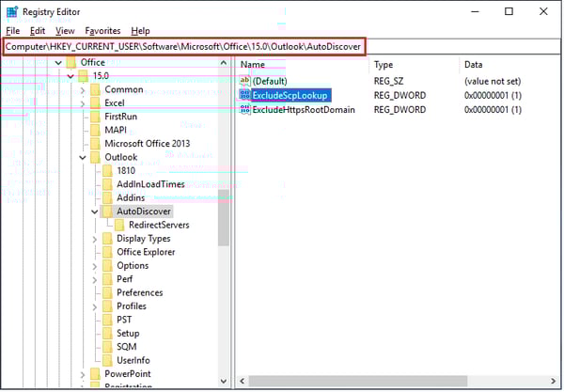This screenshot has width=564, height=392.
Task: Click the tree pane vertical scrollbar thumb
Action: click(224, 218)
